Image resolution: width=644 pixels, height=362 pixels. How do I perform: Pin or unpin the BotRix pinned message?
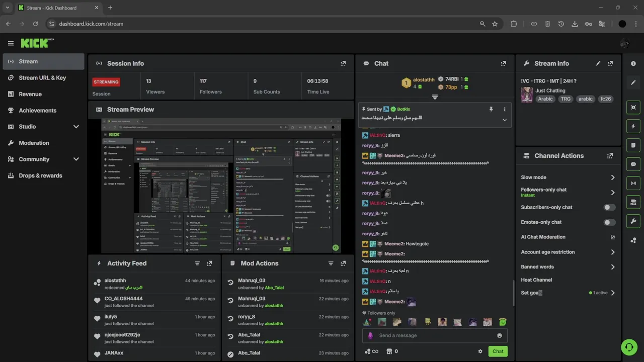click(x=491, y=109)
